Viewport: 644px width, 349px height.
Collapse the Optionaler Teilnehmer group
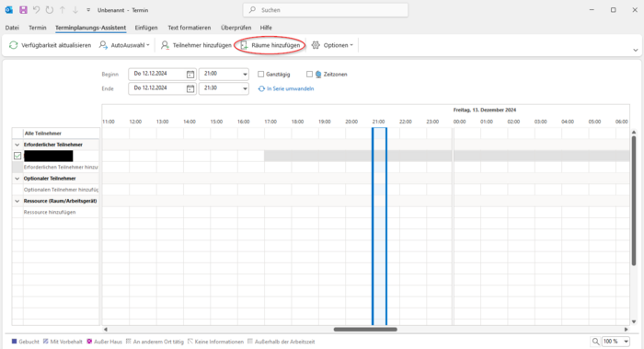click(x=17, y=179)
